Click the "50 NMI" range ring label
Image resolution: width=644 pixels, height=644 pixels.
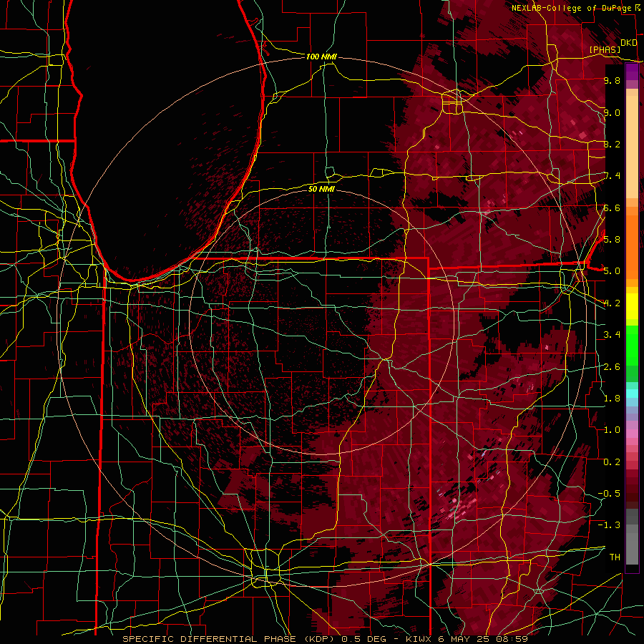(321, 189)
